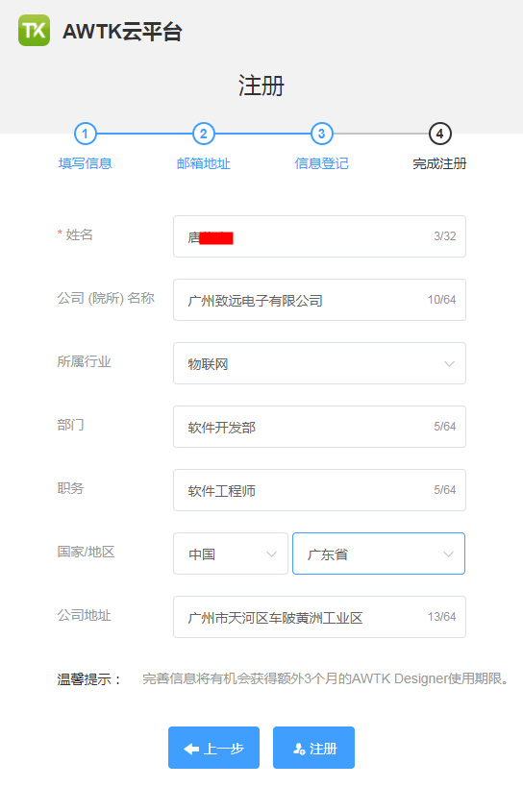Screen dimensions: 523x812
Task: Focus the 公司地址 input field
Action: point(319,617)
